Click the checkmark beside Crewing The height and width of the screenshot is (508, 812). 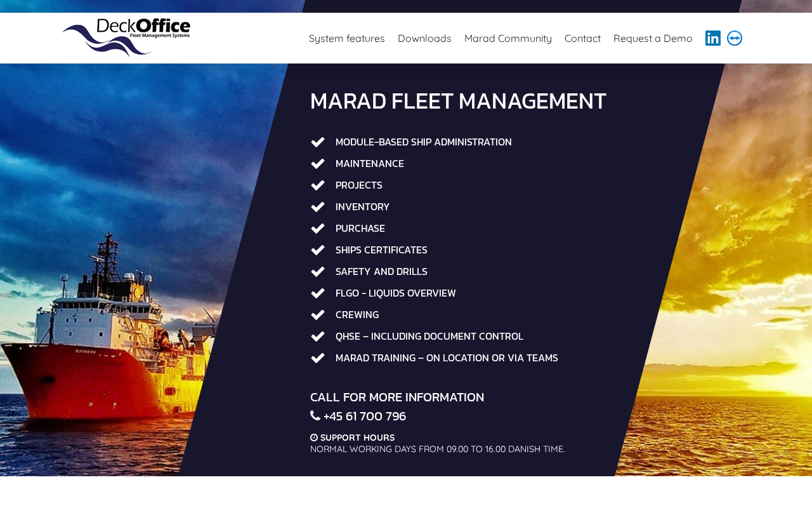318,315
